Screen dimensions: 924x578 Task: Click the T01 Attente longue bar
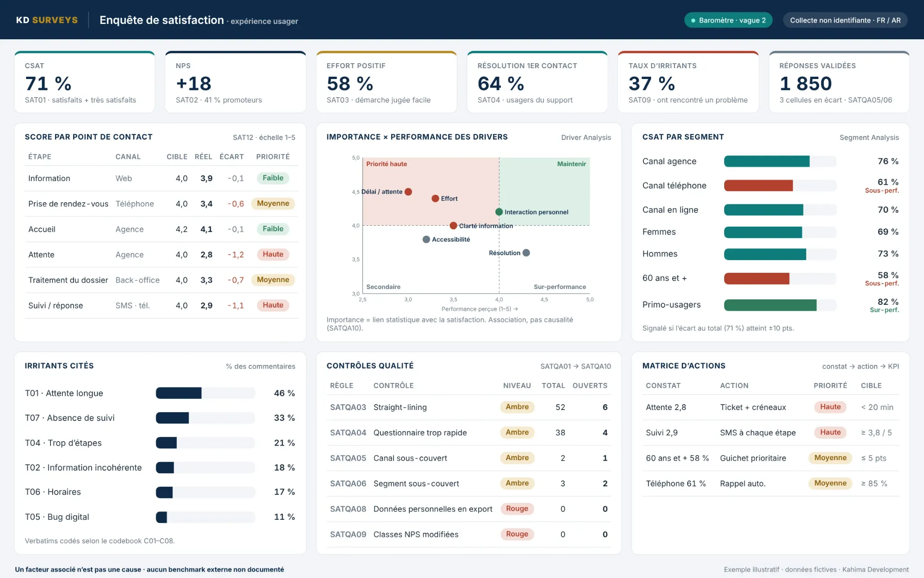pyautogui.click(x=179, y=393)
